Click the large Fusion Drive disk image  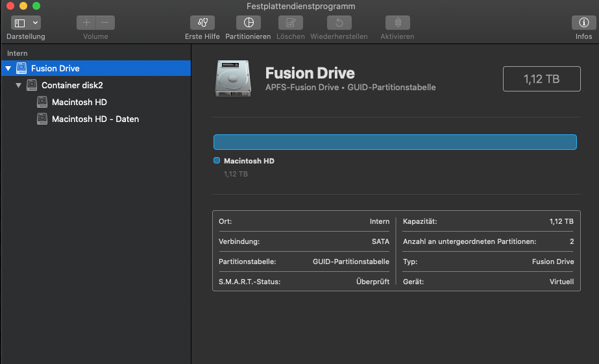[x=234, y=79]
